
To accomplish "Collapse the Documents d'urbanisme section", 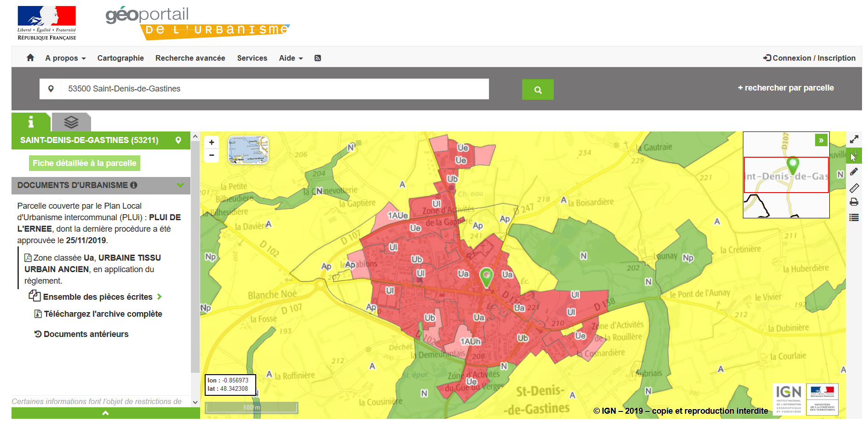I will (180, 185).
